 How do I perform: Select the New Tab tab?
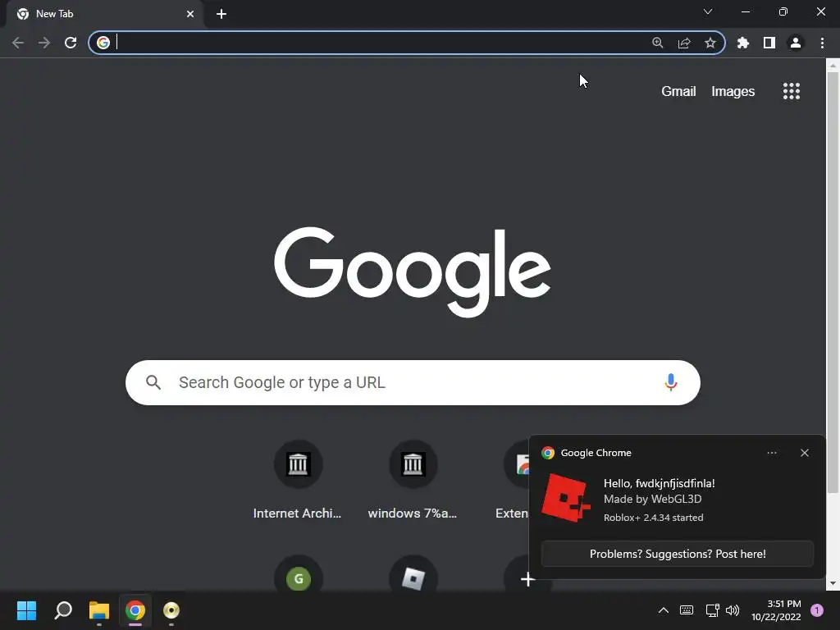[x=105, y=14]
